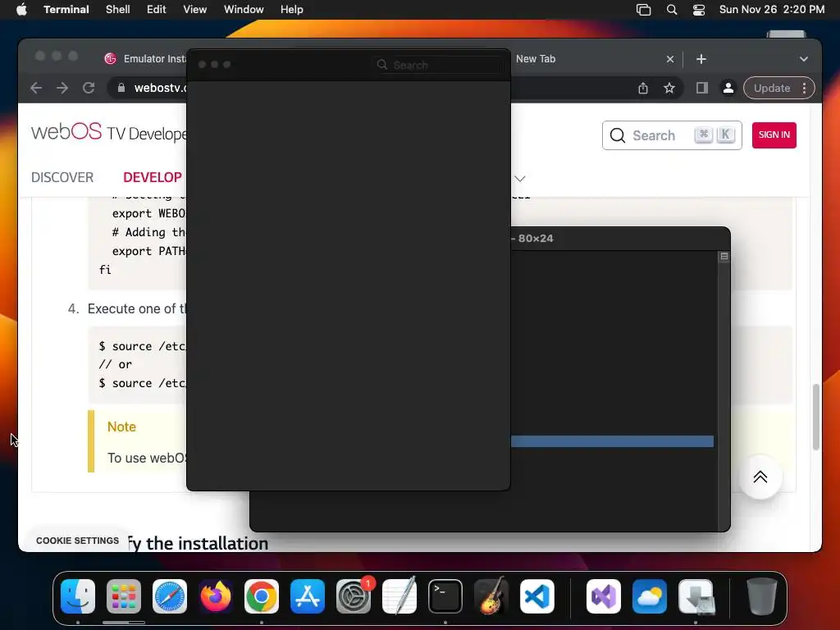Click Terminal window split pane icon
The height and width of the screenshot is (630, 840).
(724, 256)
